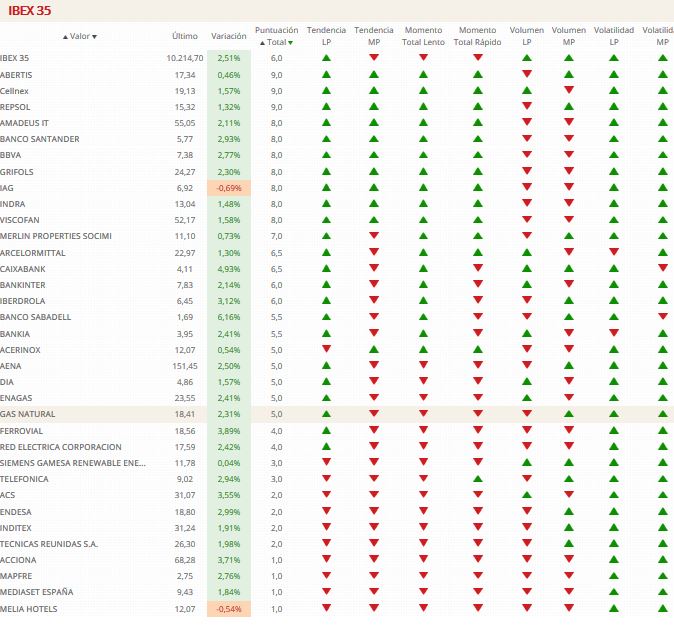The image size is (674, 629).
Task: Click IBEX 35 last price 10.214,70
Action: tap(185, 58)
